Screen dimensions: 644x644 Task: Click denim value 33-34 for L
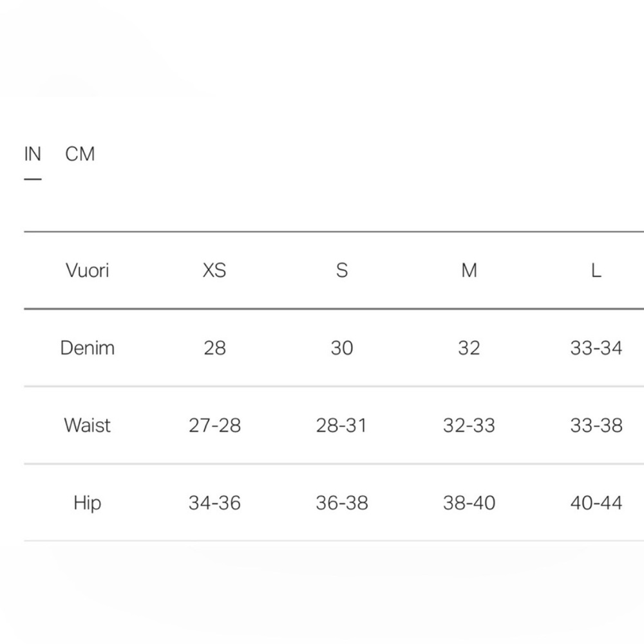tap(596, 348)
